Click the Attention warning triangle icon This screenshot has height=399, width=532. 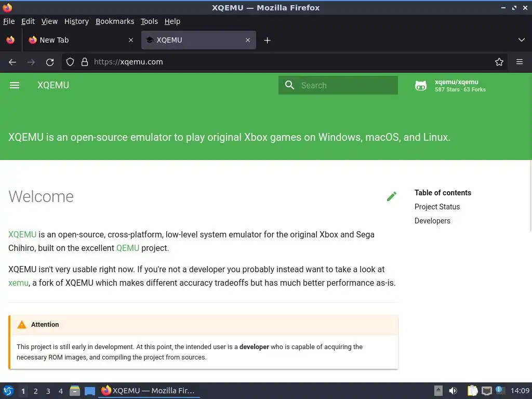pyautogui.click(x=22, y=325)
